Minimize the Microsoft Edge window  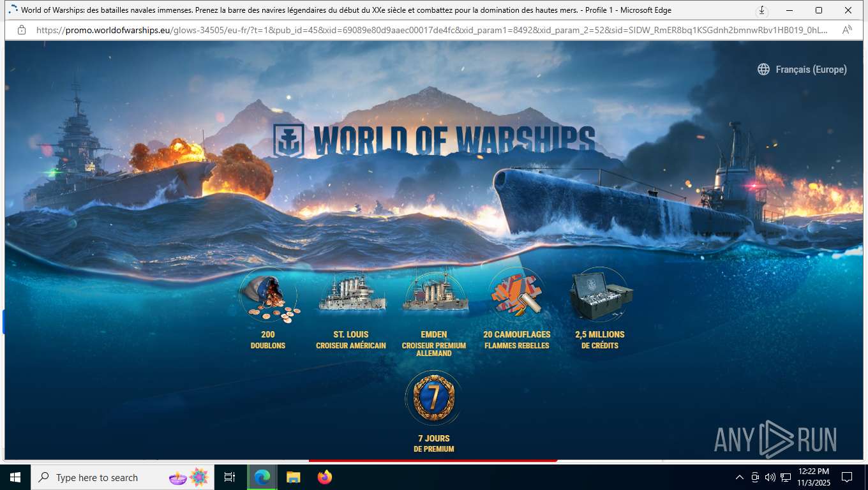coord(789,10)
